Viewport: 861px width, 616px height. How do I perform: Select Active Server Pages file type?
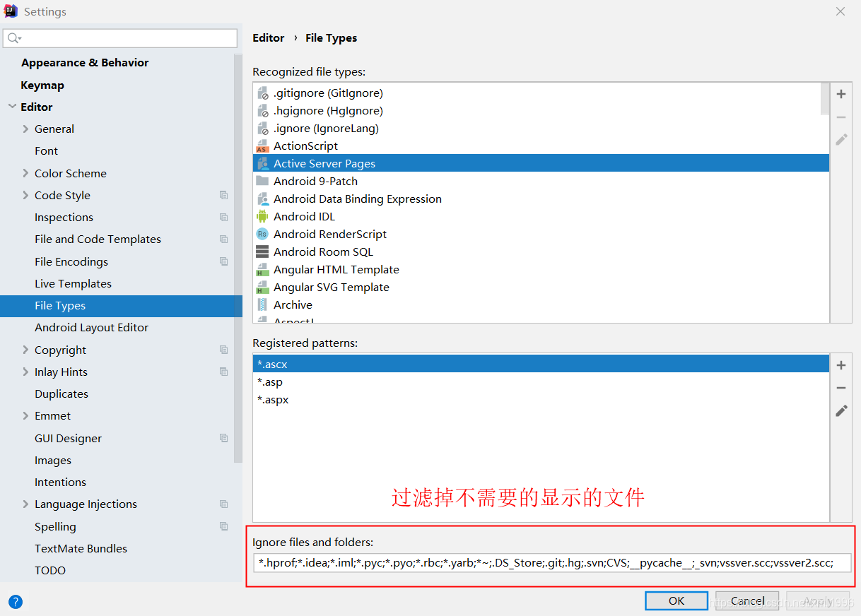click(541, 163)
